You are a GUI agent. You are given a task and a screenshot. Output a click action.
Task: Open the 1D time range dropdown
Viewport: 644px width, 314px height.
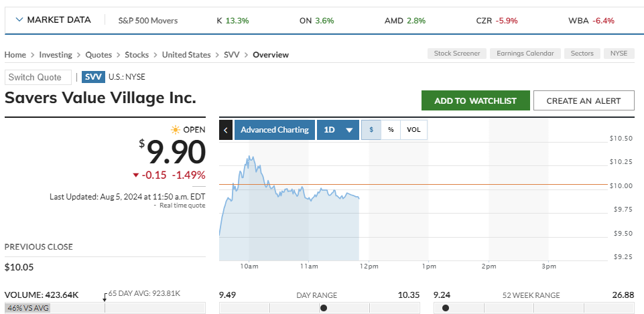coord(338,130)
